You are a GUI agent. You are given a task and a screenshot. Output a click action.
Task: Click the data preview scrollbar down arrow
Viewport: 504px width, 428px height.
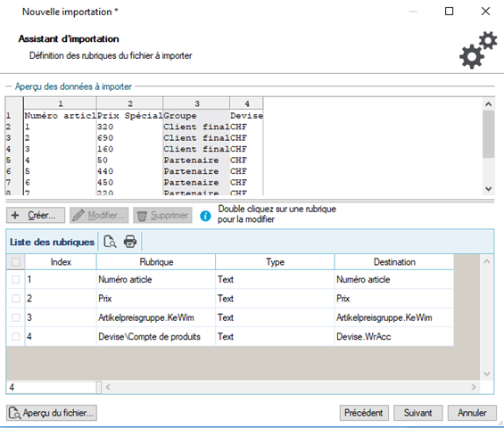(488, 189)
